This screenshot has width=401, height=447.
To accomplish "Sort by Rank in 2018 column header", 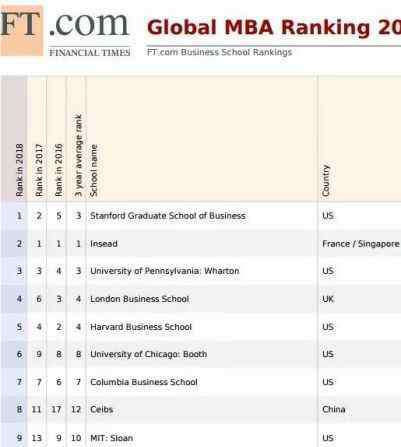I will (x=19, y=170).
